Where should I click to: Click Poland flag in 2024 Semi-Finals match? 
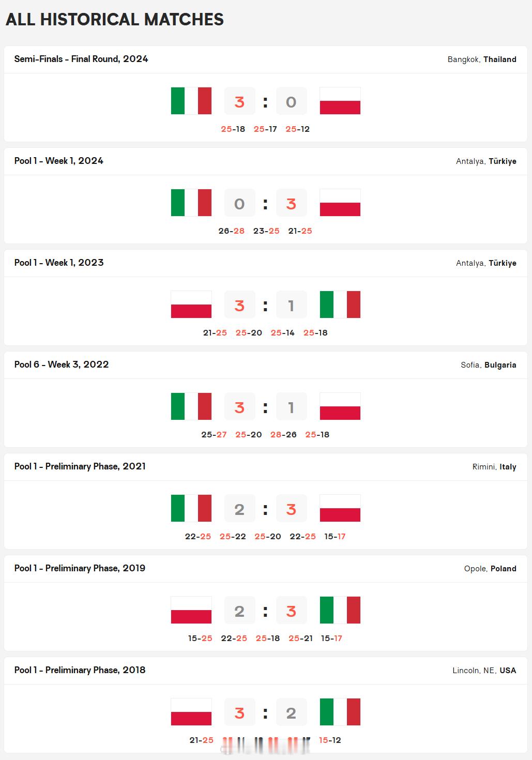tap(340, 101)
